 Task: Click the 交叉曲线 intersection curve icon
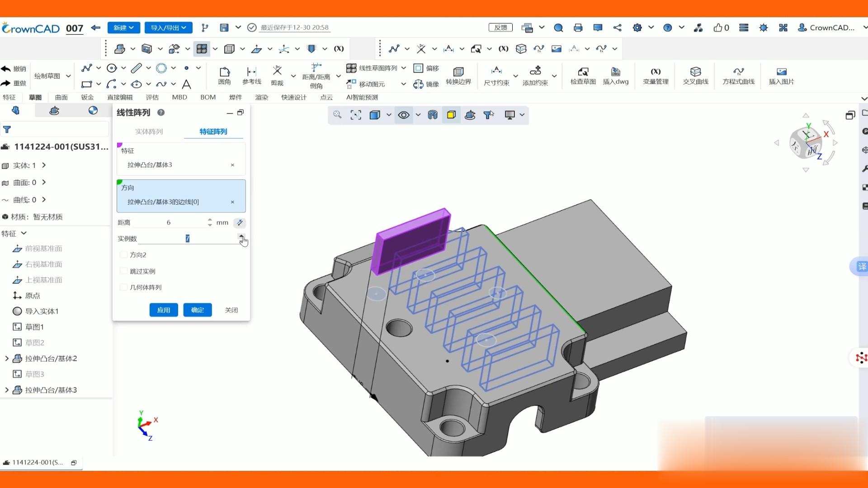click(695, 75)
